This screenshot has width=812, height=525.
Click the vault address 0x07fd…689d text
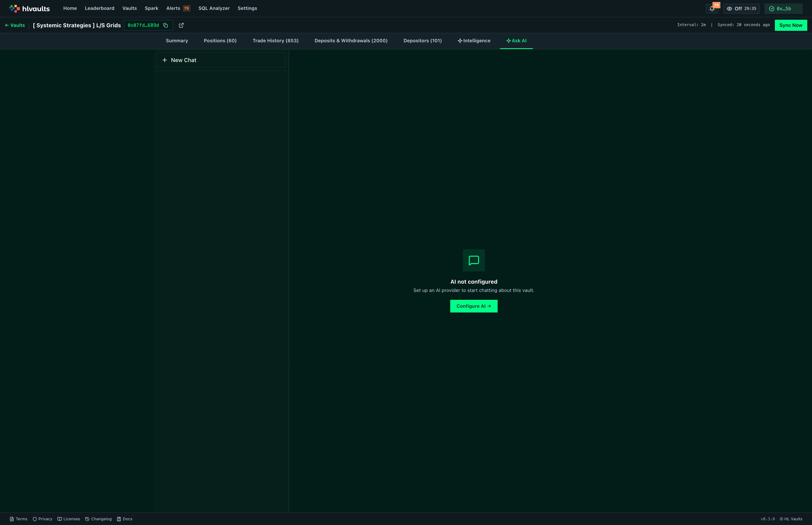(x=143, y=25)
